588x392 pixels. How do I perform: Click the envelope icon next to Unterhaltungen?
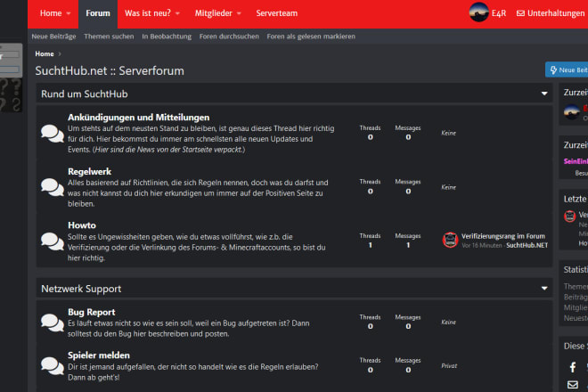click(x=520, y=13)
